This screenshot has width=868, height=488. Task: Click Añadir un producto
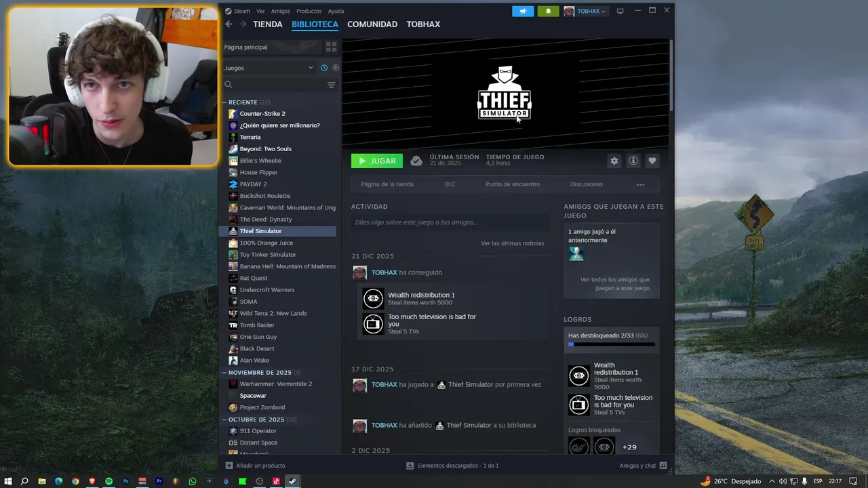(256, 466)
